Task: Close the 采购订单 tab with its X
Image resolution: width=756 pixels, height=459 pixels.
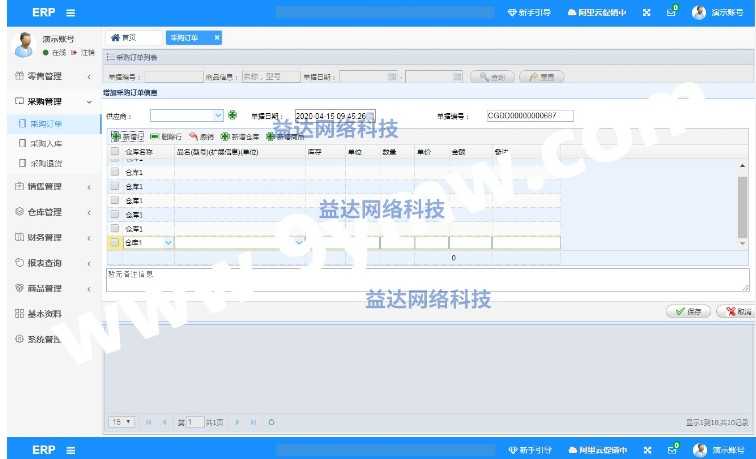Action: (x=216, y=38)
